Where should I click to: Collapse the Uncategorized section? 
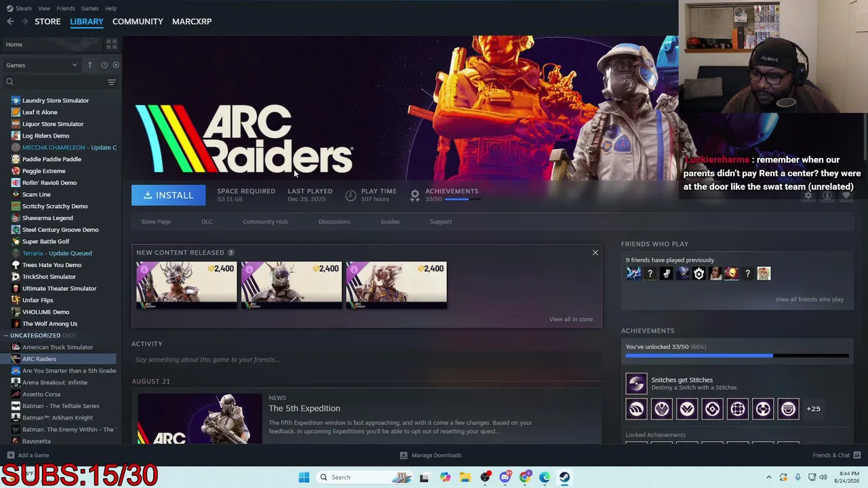point(5,335)
